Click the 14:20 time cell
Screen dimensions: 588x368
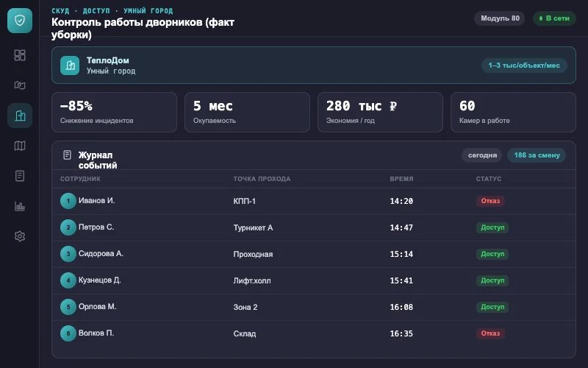pyautogui.click(x=401, y=201)
